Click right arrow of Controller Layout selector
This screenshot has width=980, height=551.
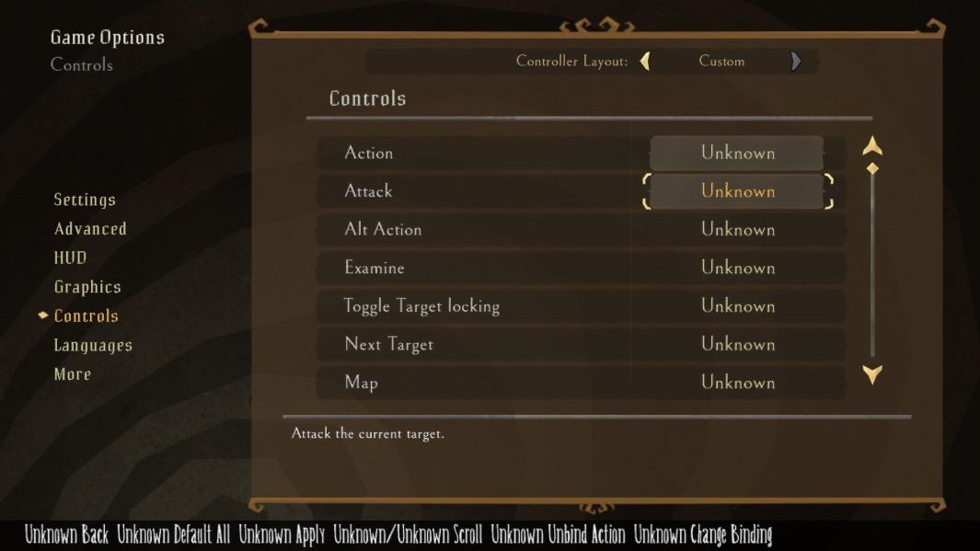tap(796, 62)
